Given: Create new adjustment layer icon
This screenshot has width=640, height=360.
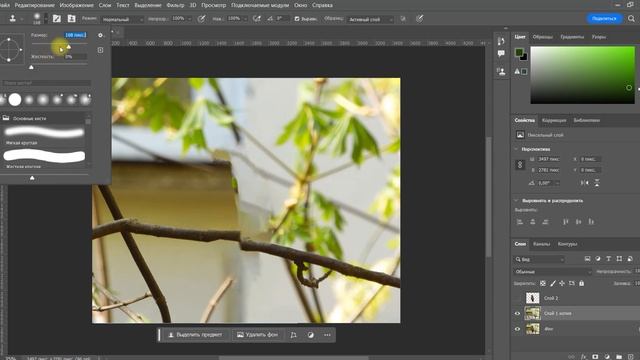Looking at the screenshot, I should (x=607, y=357).
